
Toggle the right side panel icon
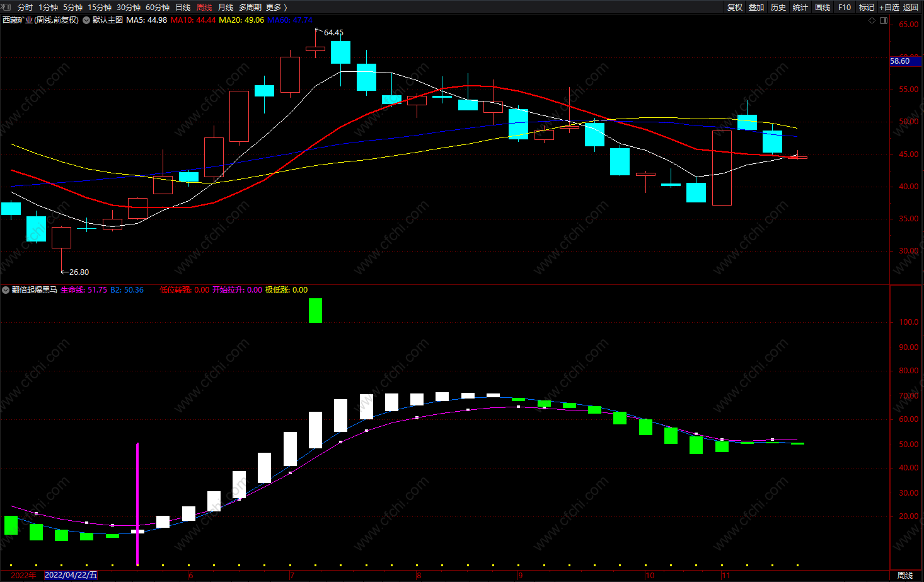[884, 20]
